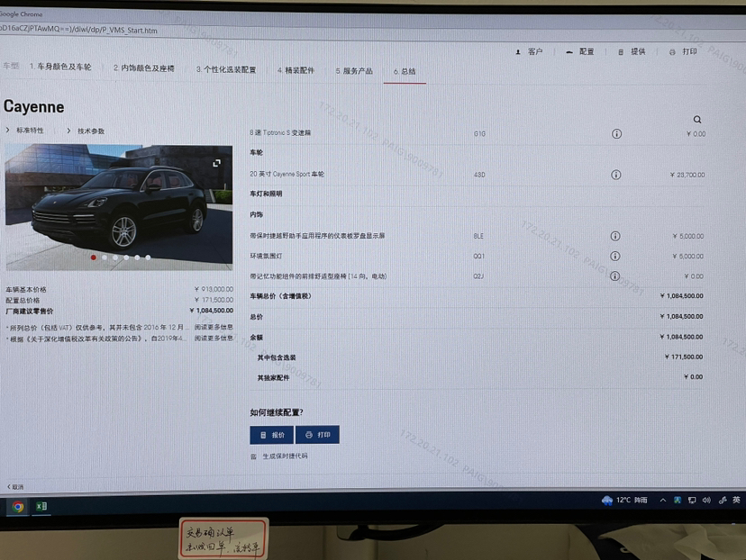
Task: Click 生成保时捷代码 link
Action: 279,456
